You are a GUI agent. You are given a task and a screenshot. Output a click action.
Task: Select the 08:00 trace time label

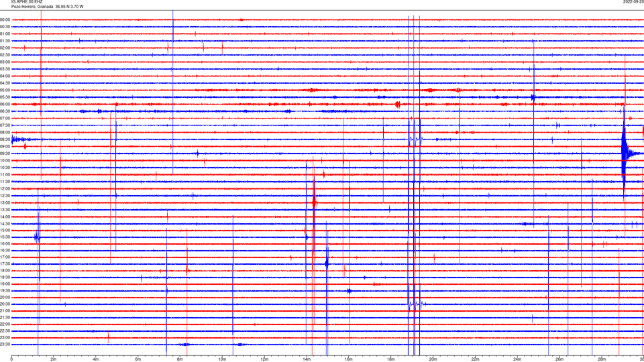click(x=5, y=133)
